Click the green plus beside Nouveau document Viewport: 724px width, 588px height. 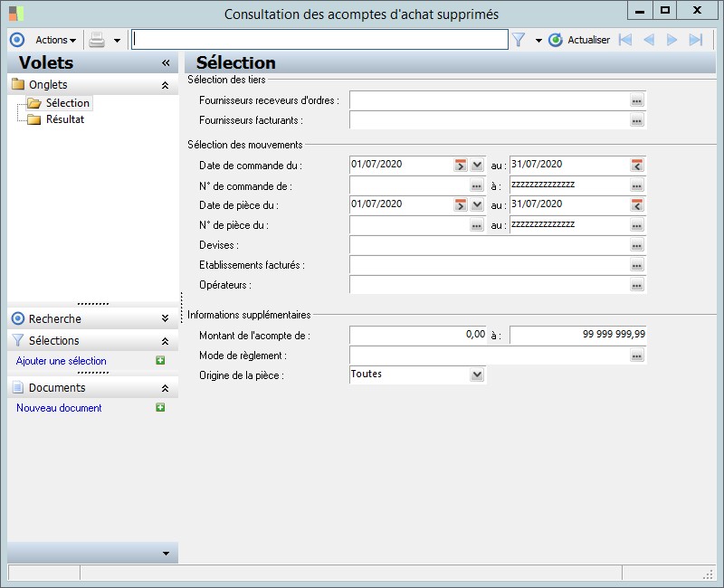point(160,408)
